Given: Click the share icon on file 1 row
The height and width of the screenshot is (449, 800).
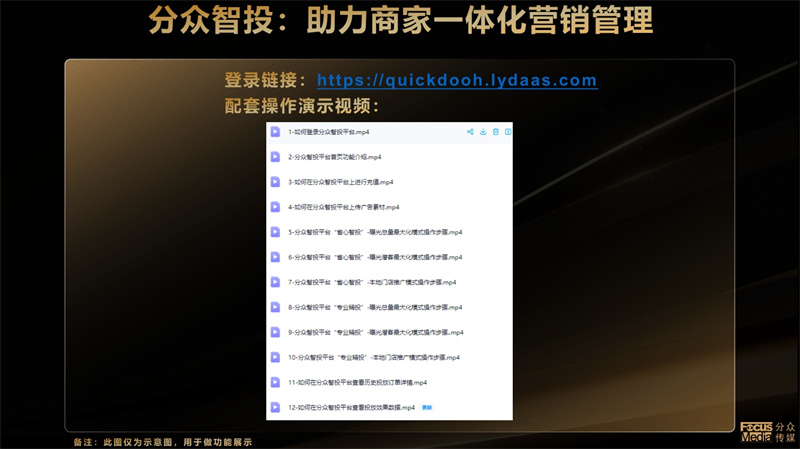Looking at the screenshot, I should (x=470, y=132).
